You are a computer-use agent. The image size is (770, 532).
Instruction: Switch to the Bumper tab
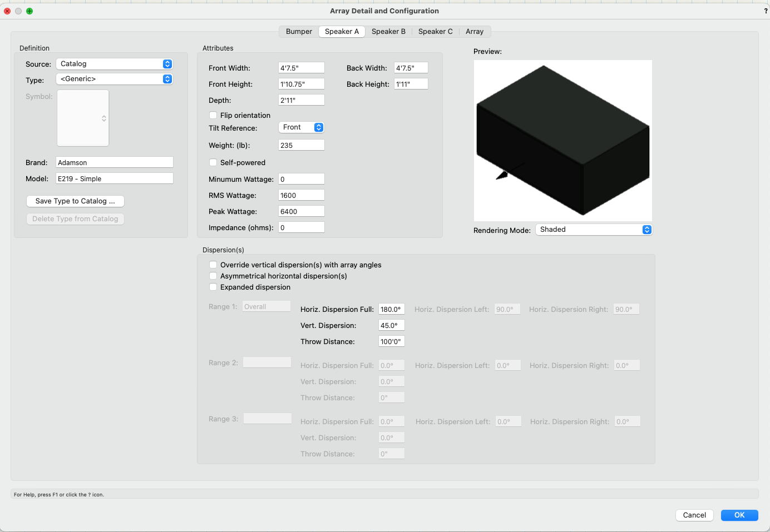click(x=299, y=32)
